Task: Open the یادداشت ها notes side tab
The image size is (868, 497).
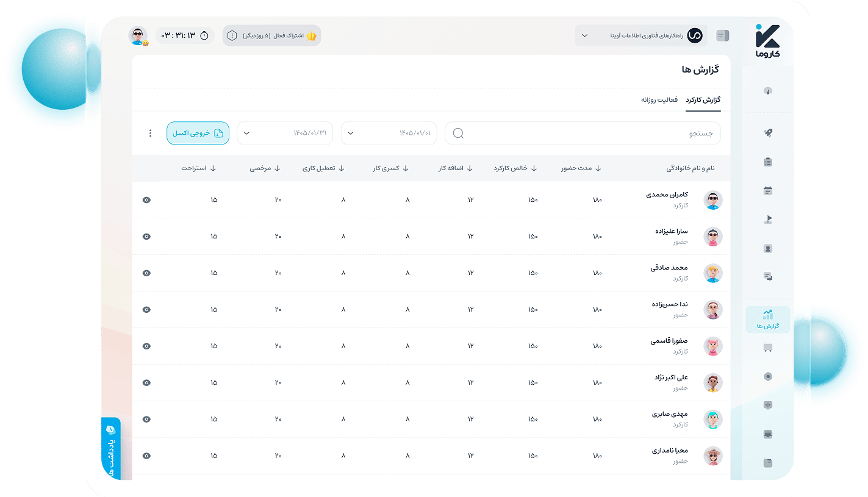Action: [111, 449]
